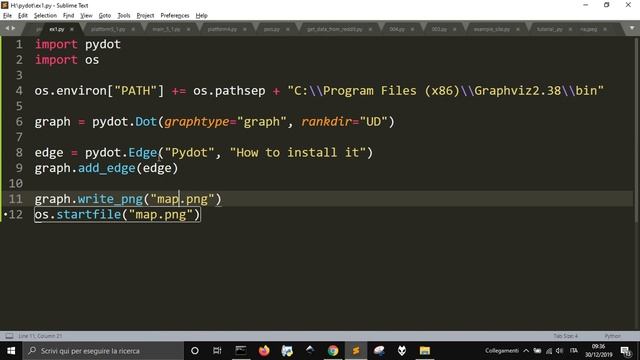Open the Selection menu
Screen dimensions: 640x360
pos(45,16)
